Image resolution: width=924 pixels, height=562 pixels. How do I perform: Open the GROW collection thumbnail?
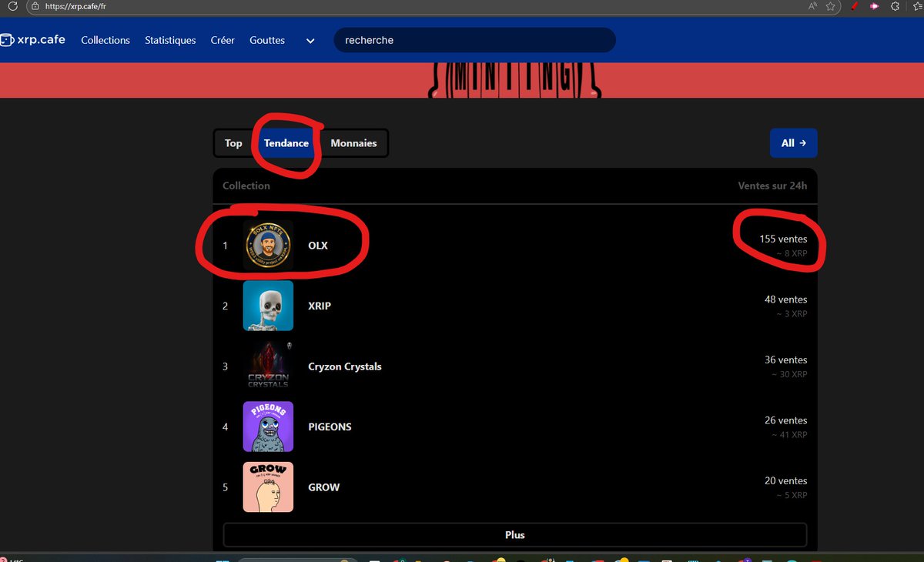(268, 487)
